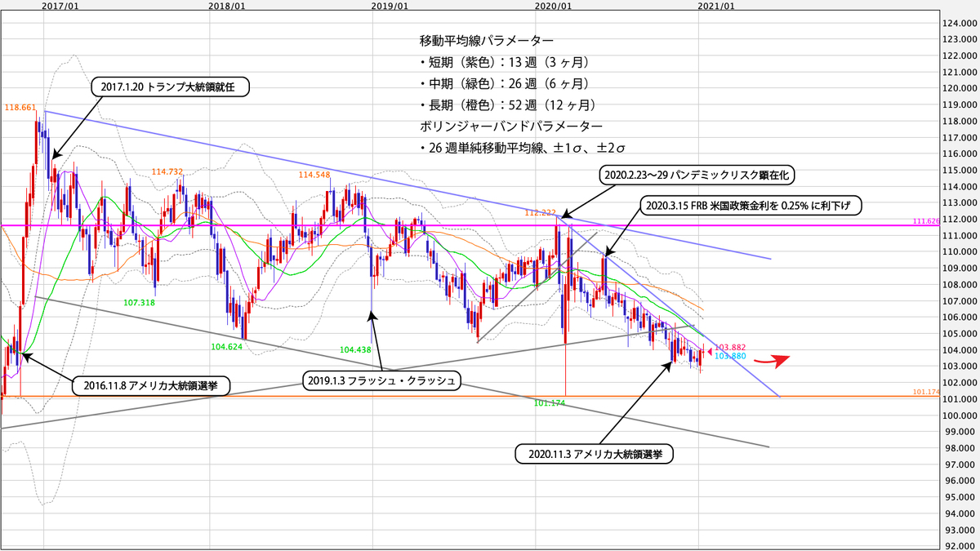Click the 94.000 price axis label
The width and height of the screenshot is (980, 551).
(958, 513)
